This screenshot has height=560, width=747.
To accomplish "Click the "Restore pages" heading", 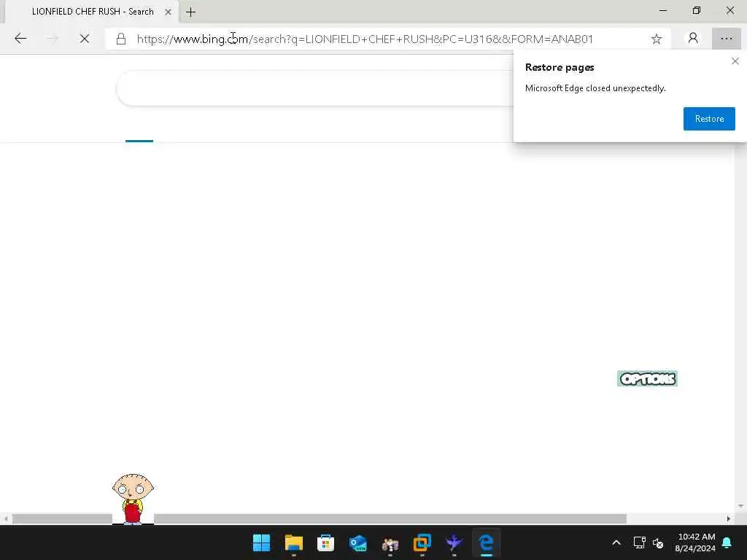I will click(560, 67).
